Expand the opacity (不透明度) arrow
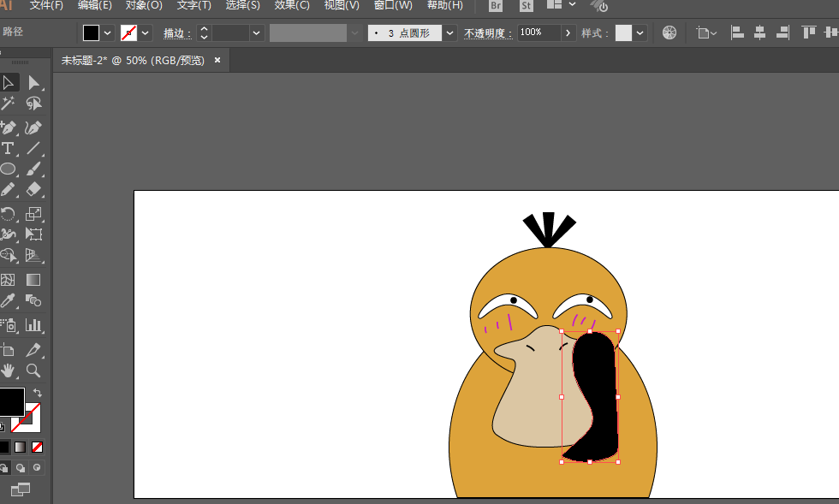This screenshot has width=839, height=504. tap(568, 33)
